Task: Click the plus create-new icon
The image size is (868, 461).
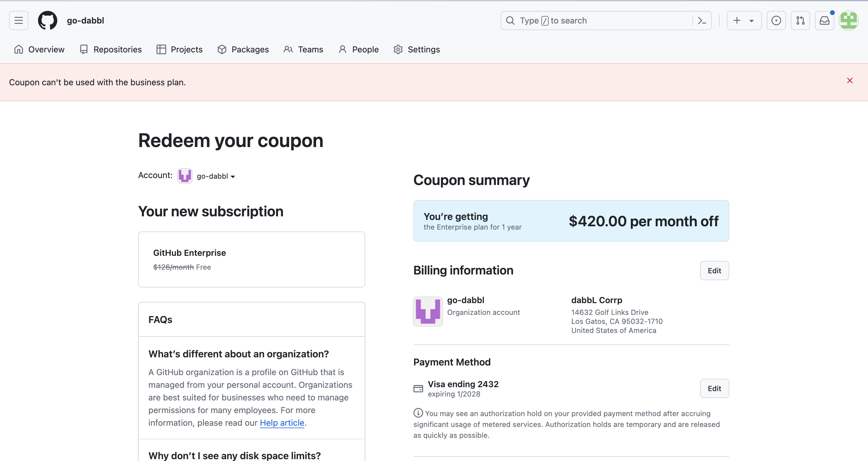Action: 737,20
